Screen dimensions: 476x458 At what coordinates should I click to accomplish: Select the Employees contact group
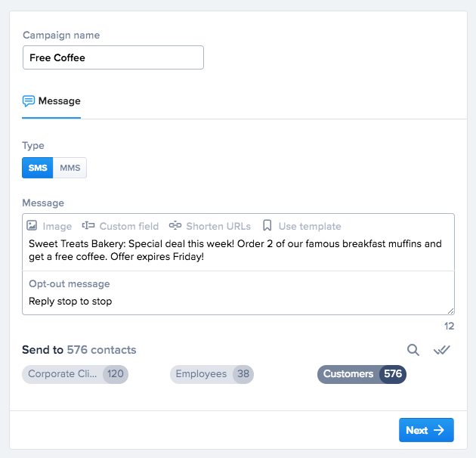[x=212, y=374]
